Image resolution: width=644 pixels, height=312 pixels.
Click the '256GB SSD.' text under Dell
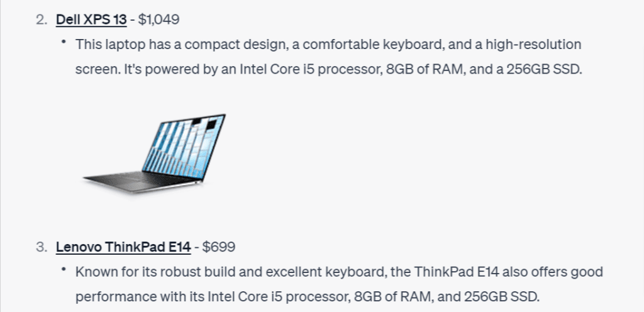point(544,69)
